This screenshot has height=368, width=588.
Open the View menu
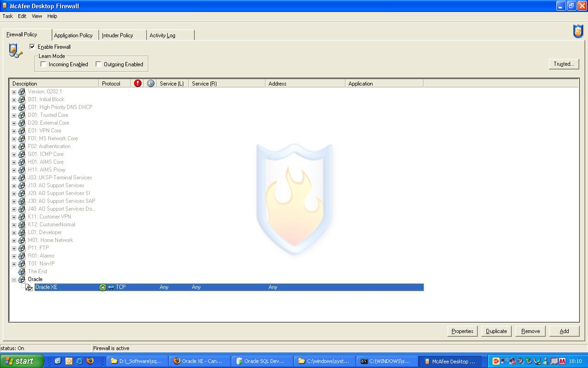[x=37, y=16]
